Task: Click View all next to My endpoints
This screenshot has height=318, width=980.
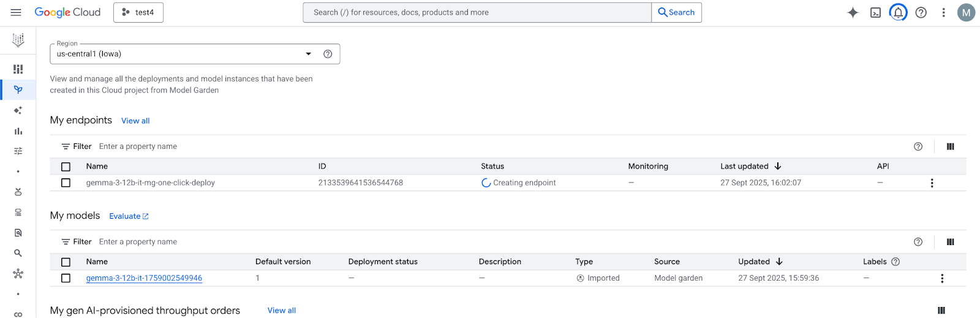Action: coord(135,121)
